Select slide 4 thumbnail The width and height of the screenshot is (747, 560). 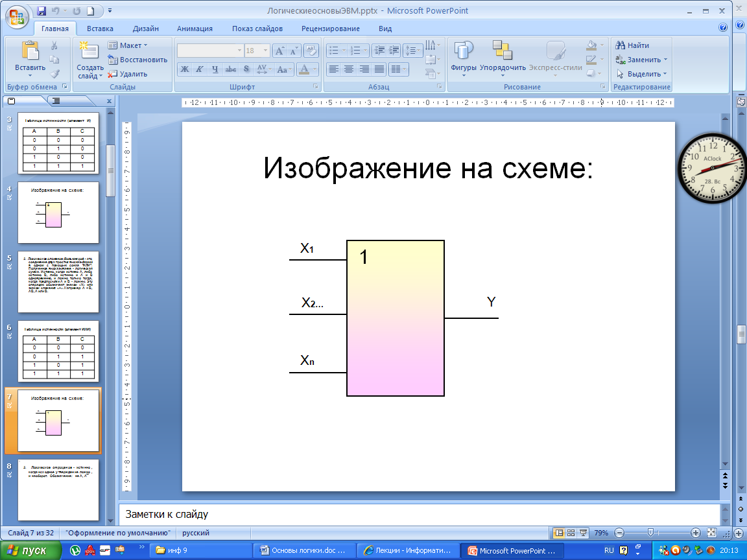(x=58, y=213)
